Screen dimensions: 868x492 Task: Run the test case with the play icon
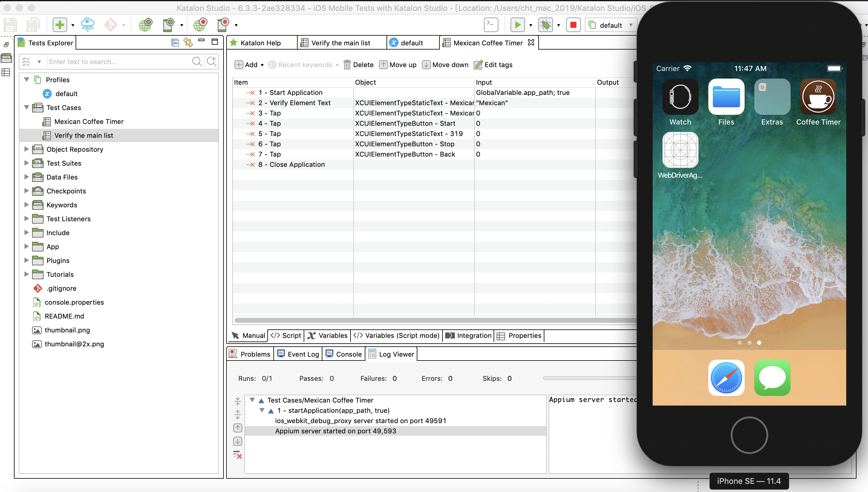[517, 25]
